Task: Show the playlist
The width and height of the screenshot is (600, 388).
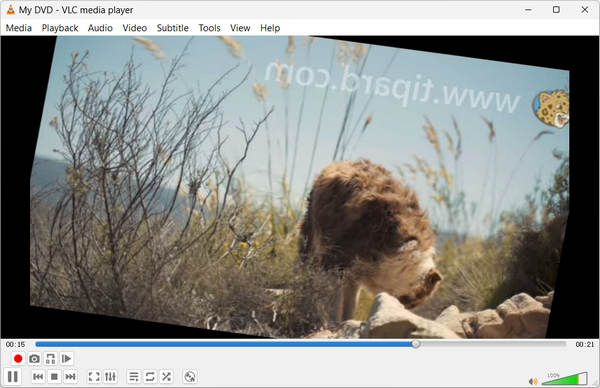Action: pos(134,377)
